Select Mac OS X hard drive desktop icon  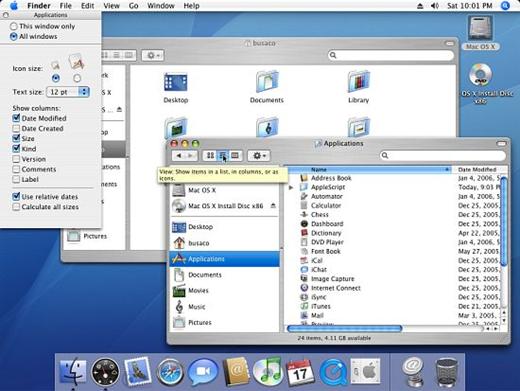click(x=481, y=32)
